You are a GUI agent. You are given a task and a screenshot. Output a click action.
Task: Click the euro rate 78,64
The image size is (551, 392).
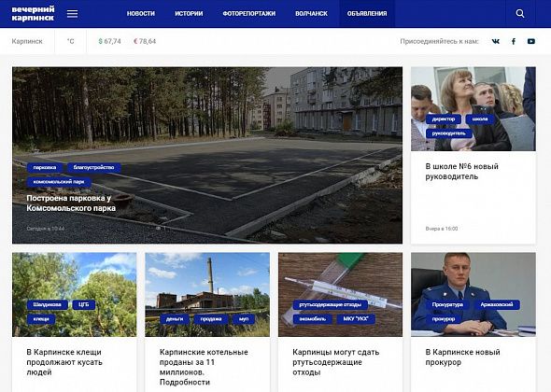tap(145, 41)
